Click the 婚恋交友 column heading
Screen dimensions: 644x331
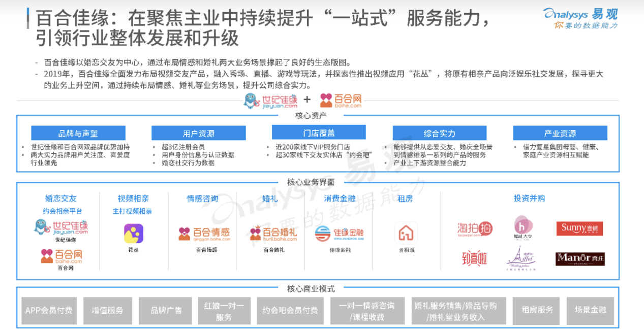60,198
